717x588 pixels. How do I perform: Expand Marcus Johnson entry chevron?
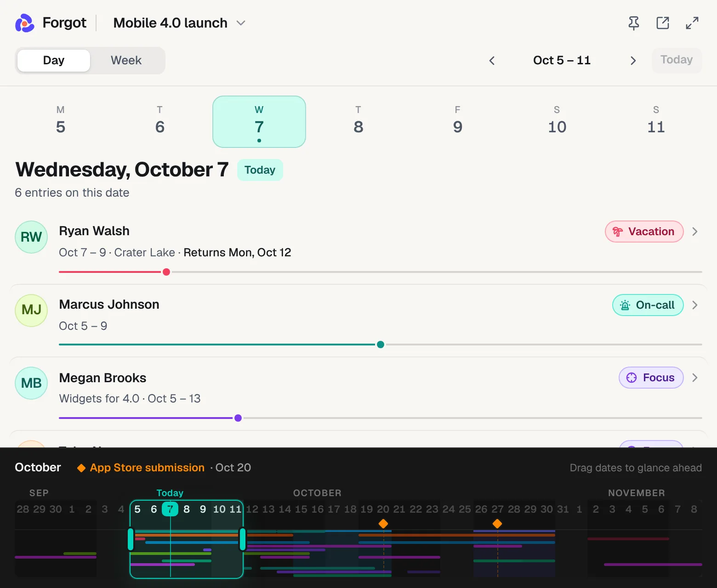click(x=695, y=305)
